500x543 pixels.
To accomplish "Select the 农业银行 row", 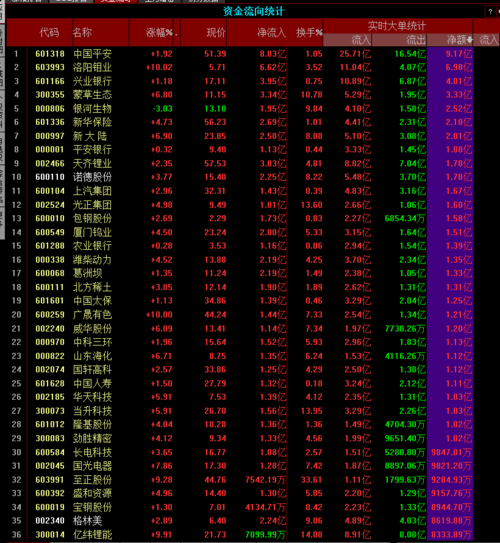I will coord(240,246).
